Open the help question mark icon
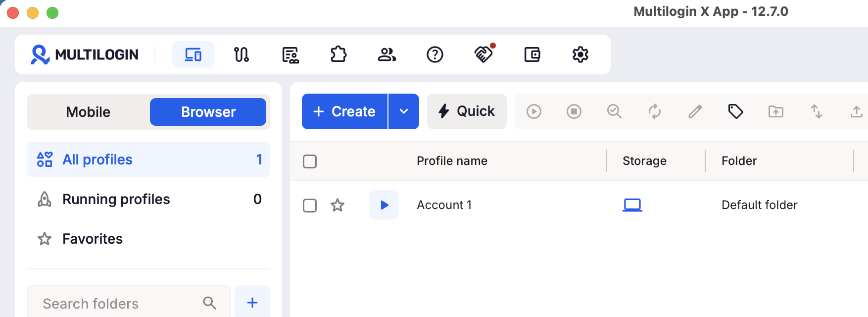The image size is (868, 317). (x=435, y=54)
